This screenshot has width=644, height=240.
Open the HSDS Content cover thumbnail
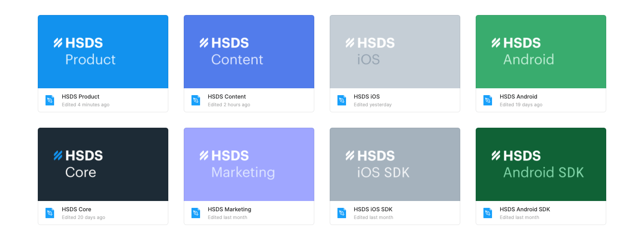point(249,52)
